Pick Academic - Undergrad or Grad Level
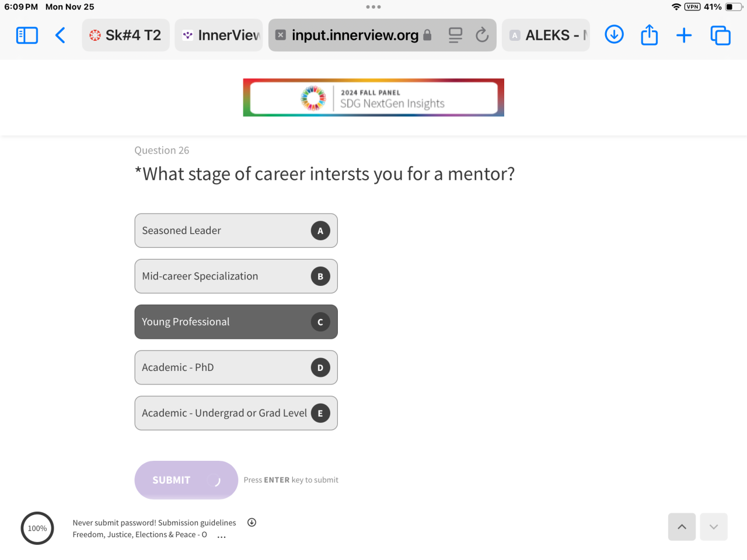 [236, 413]
